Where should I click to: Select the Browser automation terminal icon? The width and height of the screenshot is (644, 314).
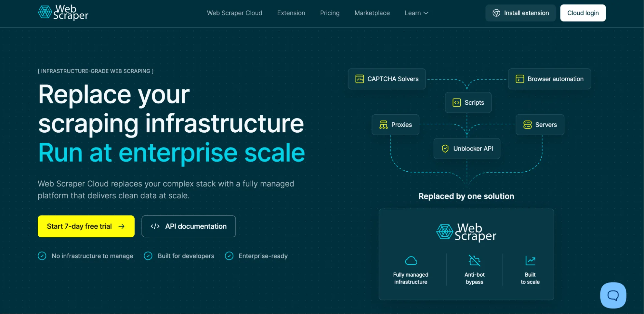point(520,79)
